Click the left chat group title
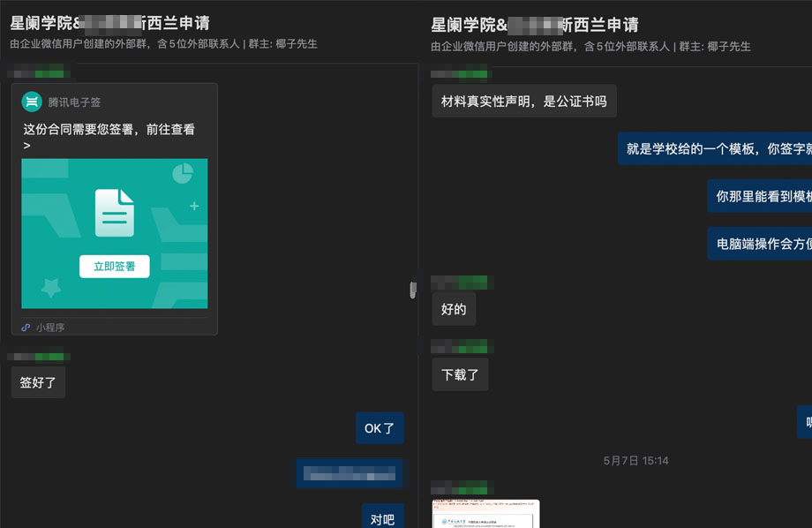The image size is (812, 528). (109, 24)
